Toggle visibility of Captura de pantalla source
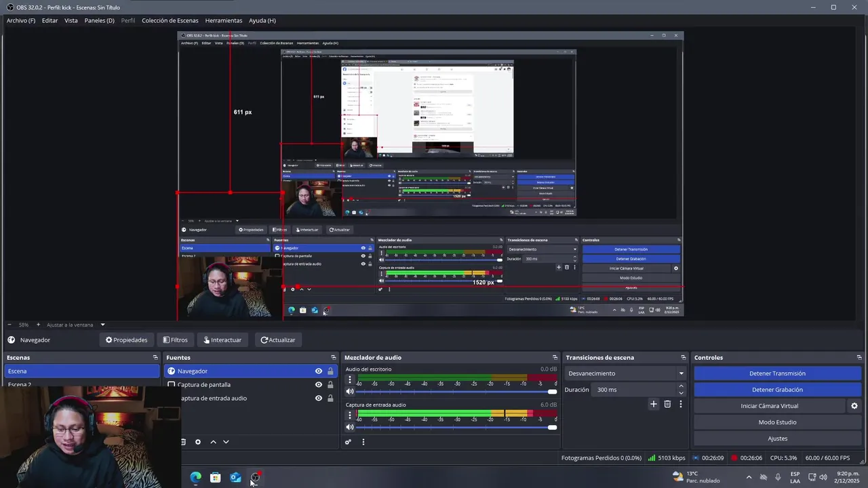The image size is (868, 488). pyautogui.click(x=319, y=384)
